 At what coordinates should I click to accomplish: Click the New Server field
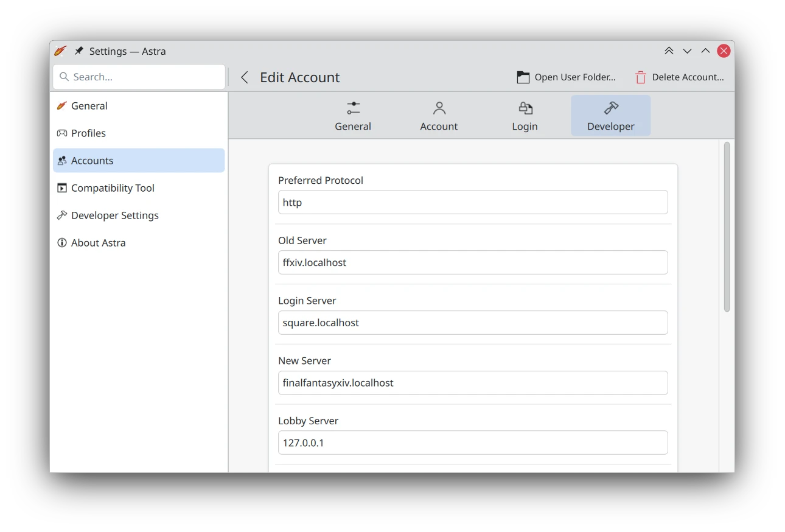point(473,383)
